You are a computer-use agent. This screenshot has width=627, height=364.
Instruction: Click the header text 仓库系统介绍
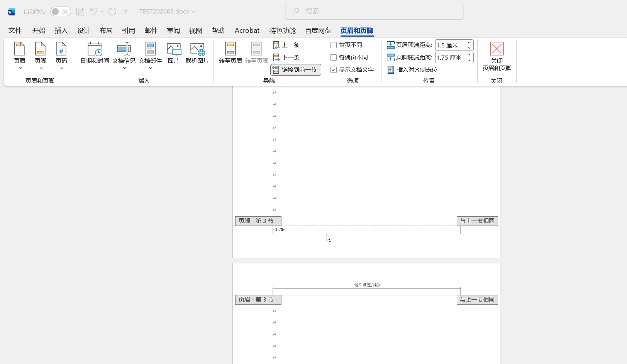pos(367,285)
